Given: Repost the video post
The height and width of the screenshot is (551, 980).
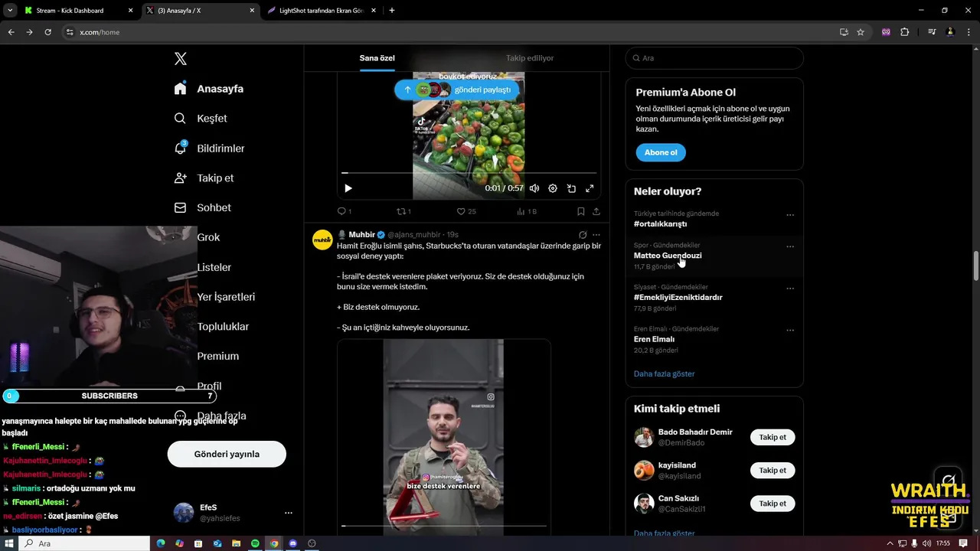Looking at the screenshot, I should 403,211.
